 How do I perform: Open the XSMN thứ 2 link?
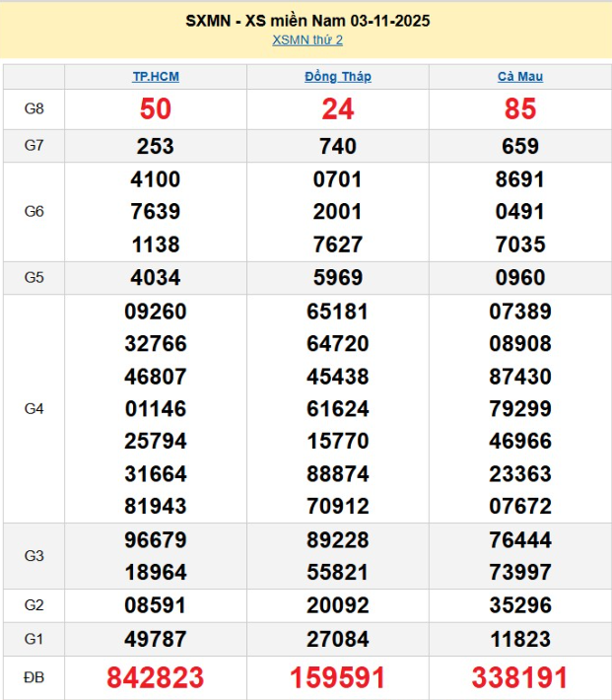coord(306,40)
